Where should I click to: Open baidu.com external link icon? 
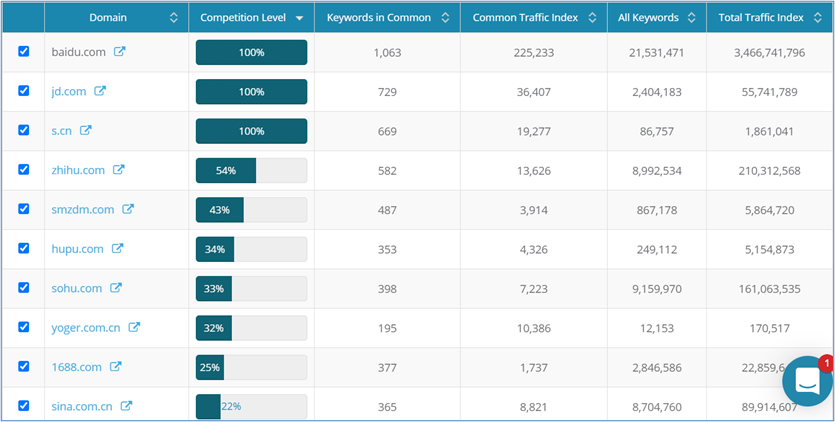click(x=120, y=52)
